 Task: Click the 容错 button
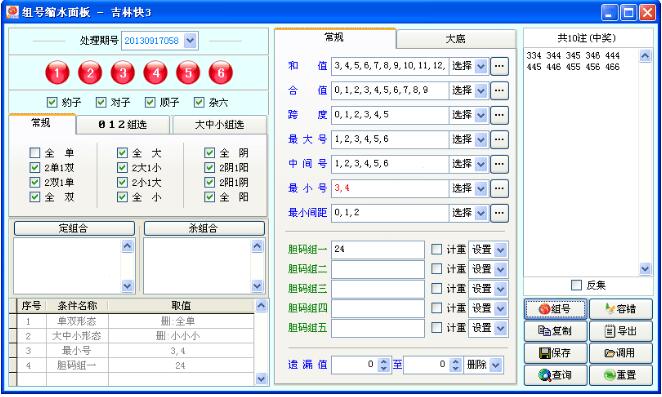click(x=621, y=309)
